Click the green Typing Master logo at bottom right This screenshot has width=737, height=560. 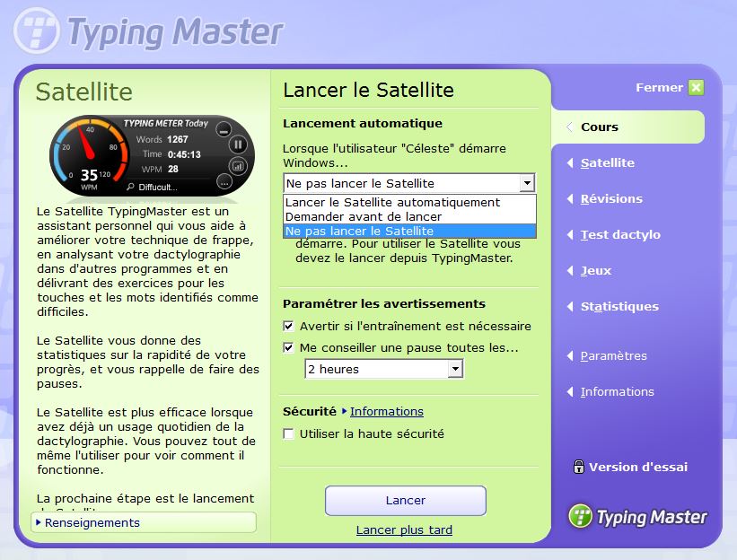[x=638, y=516]
